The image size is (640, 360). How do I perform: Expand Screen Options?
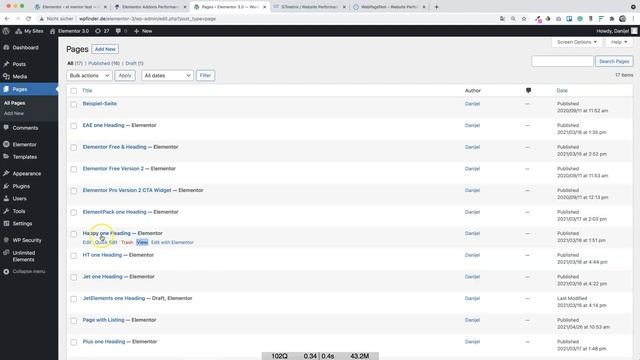576,42
